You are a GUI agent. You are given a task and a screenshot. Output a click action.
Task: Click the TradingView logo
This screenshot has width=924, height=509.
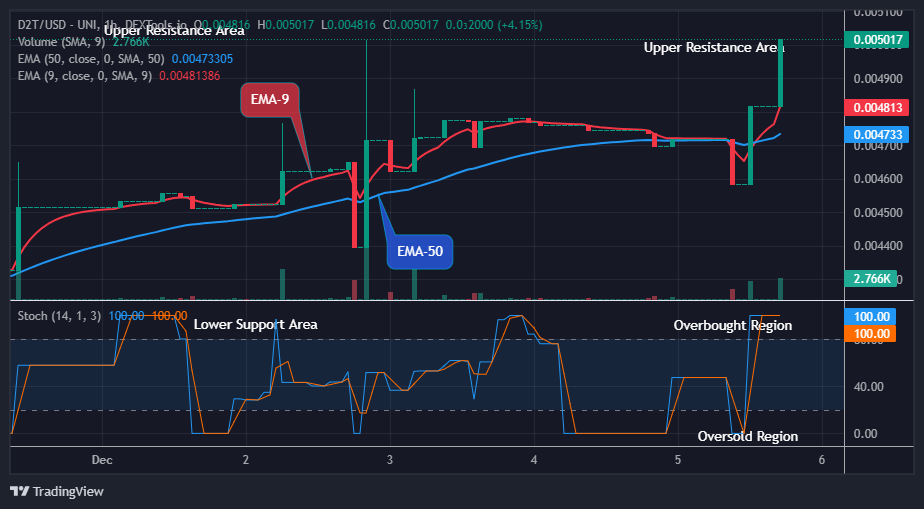(x=57, y=491)
